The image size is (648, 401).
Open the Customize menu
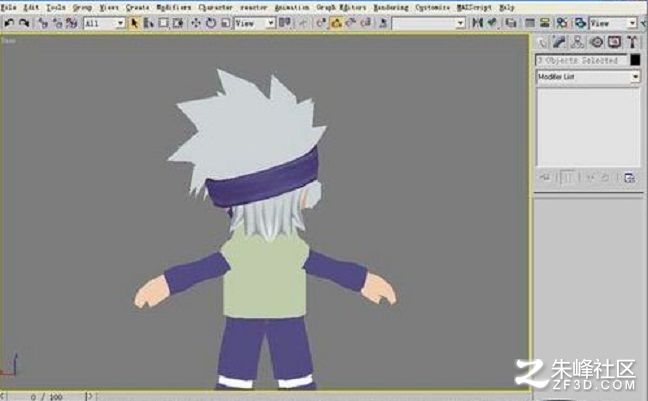point(432,7)
